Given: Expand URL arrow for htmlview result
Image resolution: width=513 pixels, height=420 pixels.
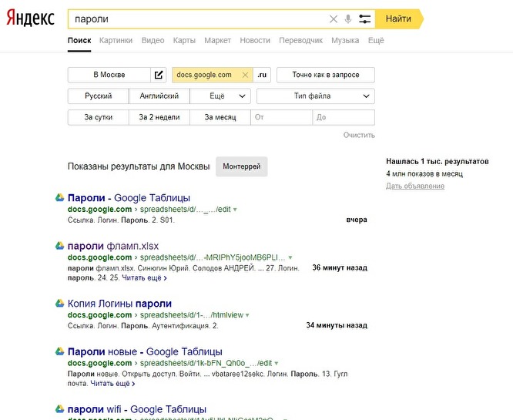Looking at the screenshot, I should click(x=247, y=315).
